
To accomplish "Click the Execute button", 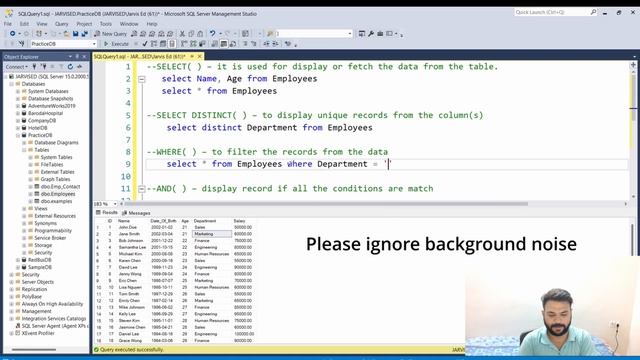I will (116, 44).
